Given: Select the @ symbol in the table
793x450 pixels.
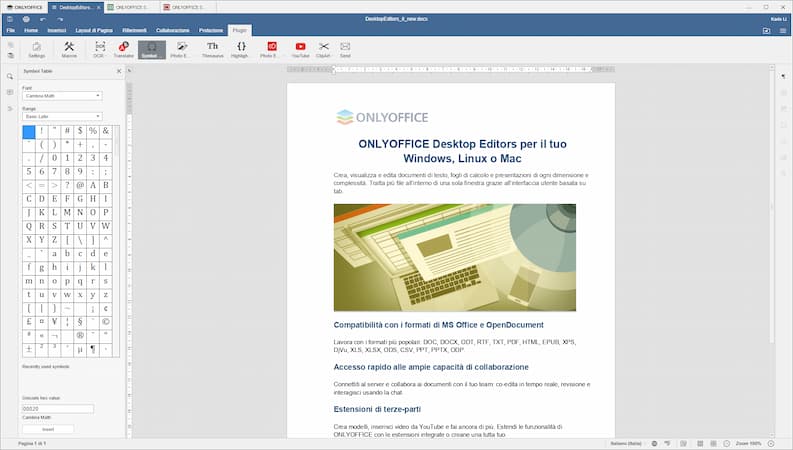Looking at the screenshot, I should tap(80, 185).
